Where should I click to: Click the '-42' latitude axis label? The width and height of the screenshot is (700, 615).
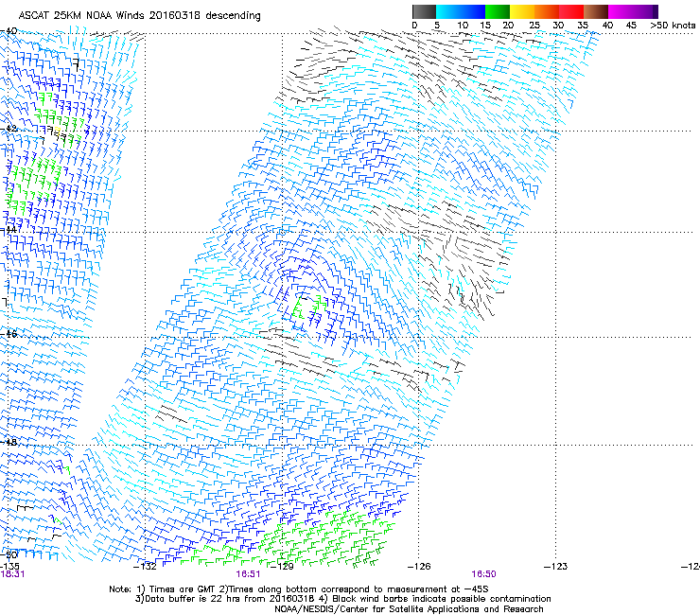coord(9,129)
